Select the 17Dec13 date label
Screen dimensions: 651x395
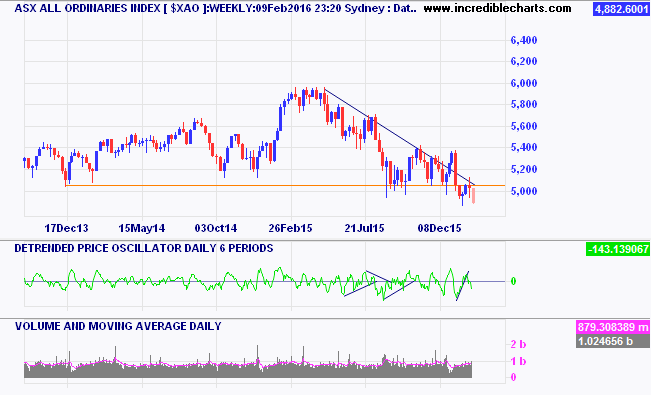click(66, 228)
